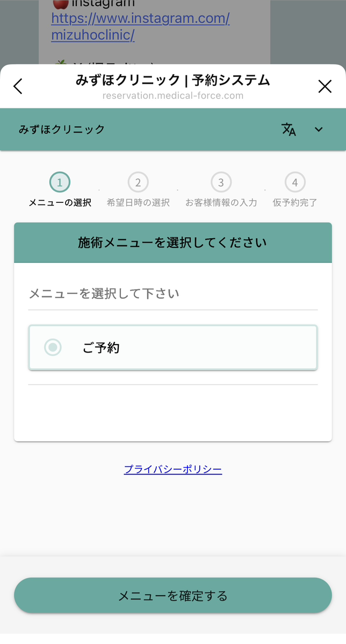Tap the ご予約 option label text
Viewport: 346px width, 644px height.
[101, 348]
